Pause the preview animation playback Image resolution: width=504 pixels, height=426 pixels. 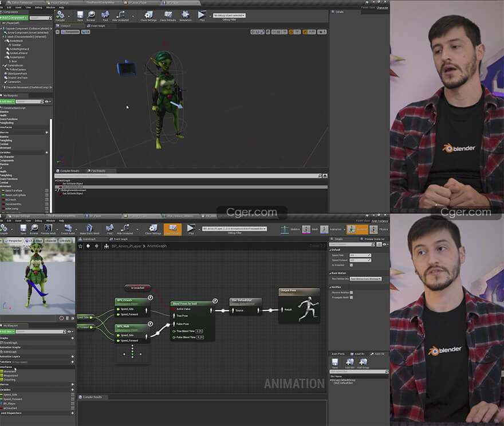tap(67, 318)
